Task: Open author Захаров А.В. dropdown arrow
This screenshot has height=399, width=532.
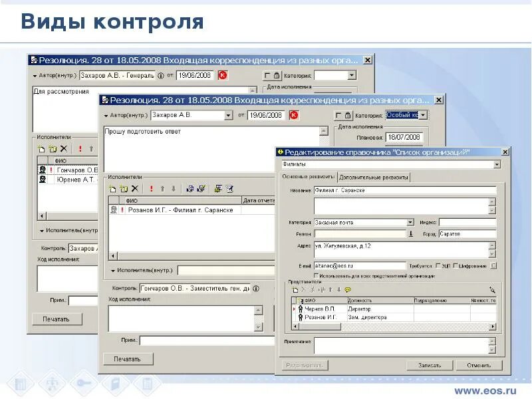Action: pos(228,115)
